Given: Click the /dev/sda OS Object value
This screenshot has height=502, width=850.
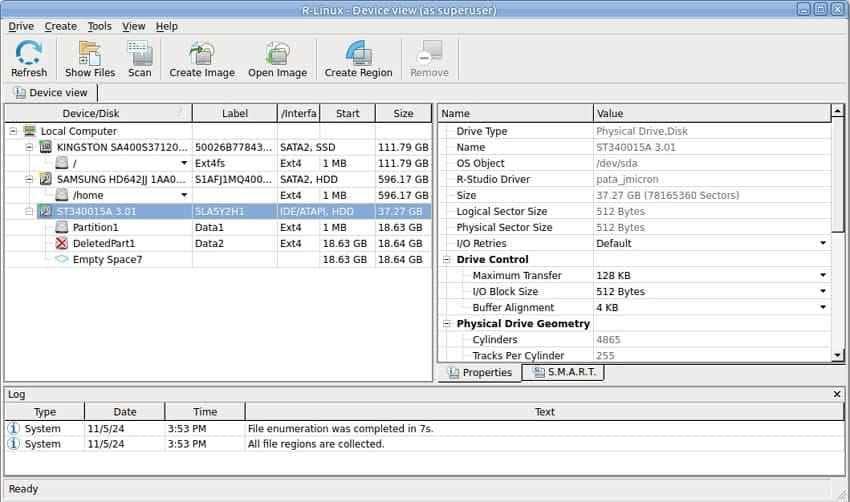Looking at the screenshot, I should pos(617,163).
